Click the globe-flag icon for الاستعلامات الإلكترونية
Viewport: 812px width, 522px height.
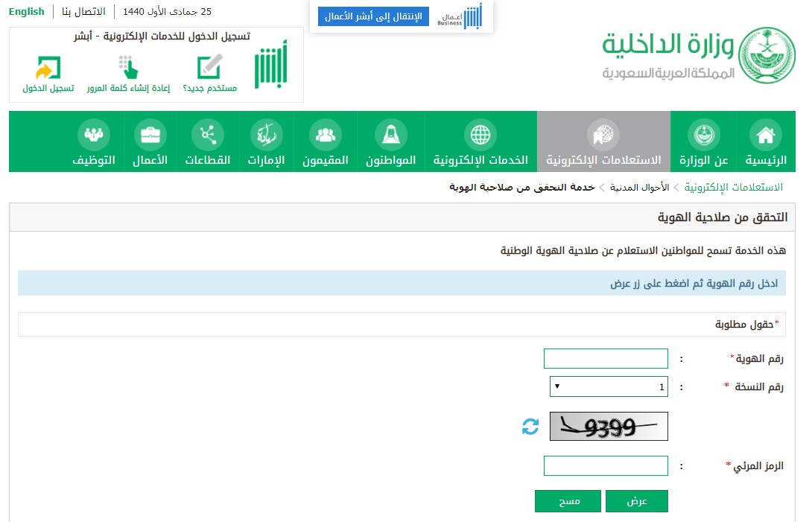coord(603,135)
